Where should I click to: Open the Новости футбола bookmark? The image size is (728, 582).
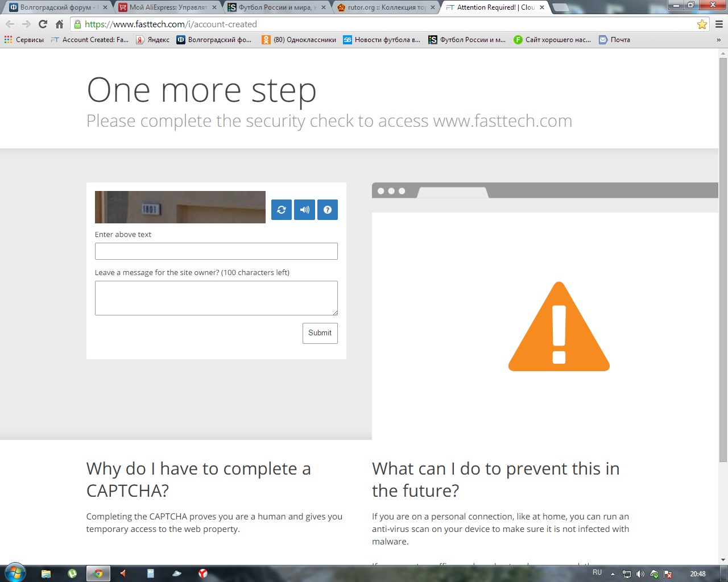tap(382, 40)
